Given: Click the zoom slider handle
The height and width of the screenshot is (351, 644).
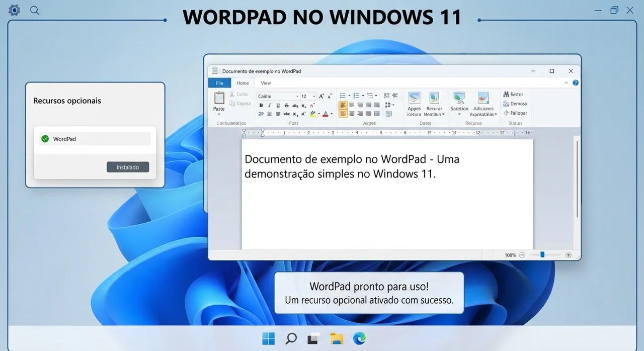Looking at the screenshot, I should (x=542, y=254).
